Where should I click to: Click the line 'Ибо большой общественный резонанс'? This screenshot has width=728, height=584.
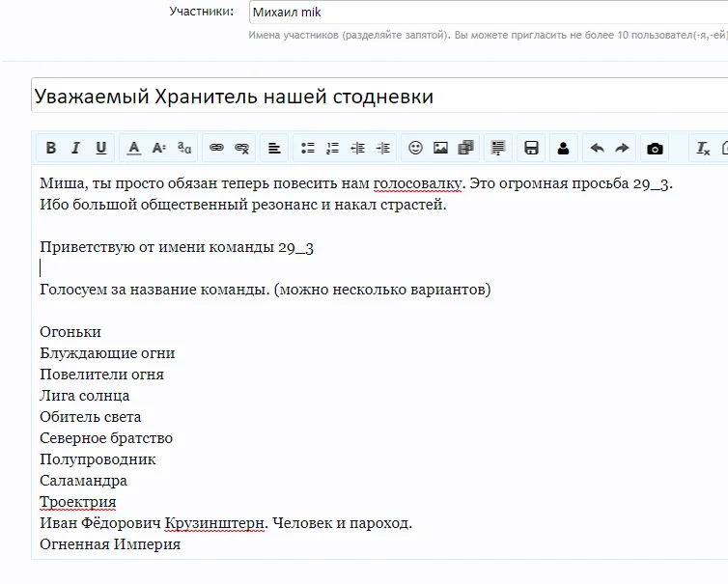(x=242, y=205)
